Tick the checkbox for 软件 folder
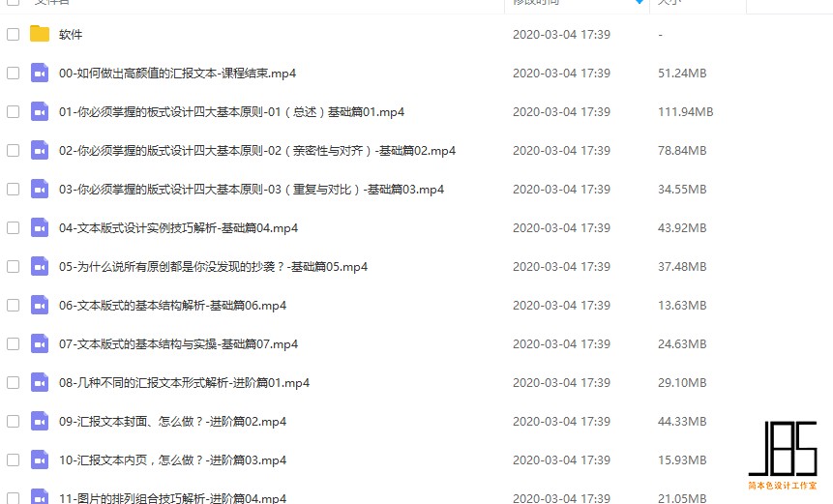Viewport: 833px width, 504px height. [x=14, y=35]
